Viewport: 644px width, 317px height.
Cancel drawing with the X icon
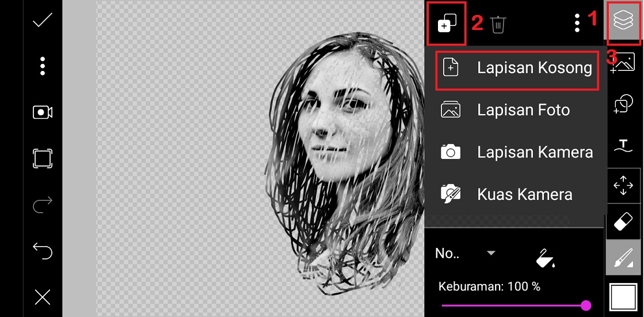tap(43, 297)
